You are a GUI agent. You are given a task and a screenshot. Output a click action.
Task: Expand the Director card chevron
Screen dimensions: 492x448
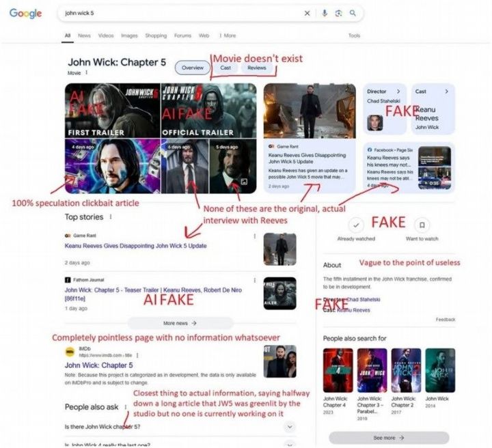[398, 92]
